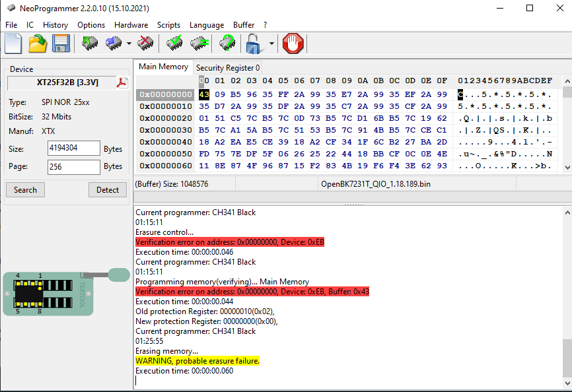Click the splitter grip above the log
This screenshot has height=392, width=572.
click(x=354, y=205)
